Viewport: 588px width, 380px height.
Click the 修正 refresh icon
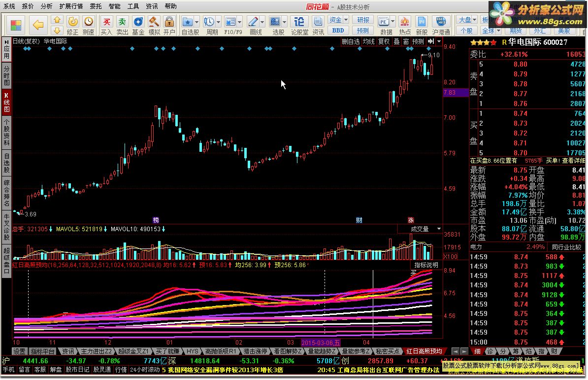coord(72,22)
